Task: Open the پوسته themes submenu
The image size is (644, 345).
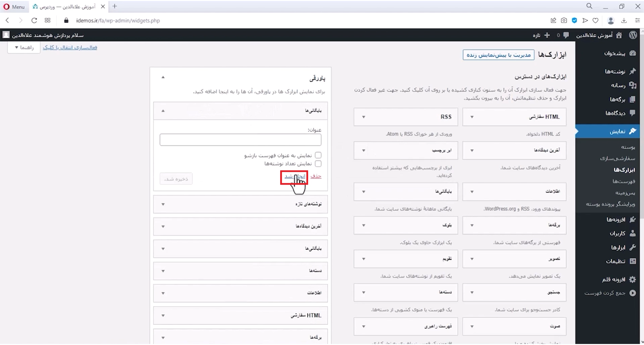Action: [628, 147]
